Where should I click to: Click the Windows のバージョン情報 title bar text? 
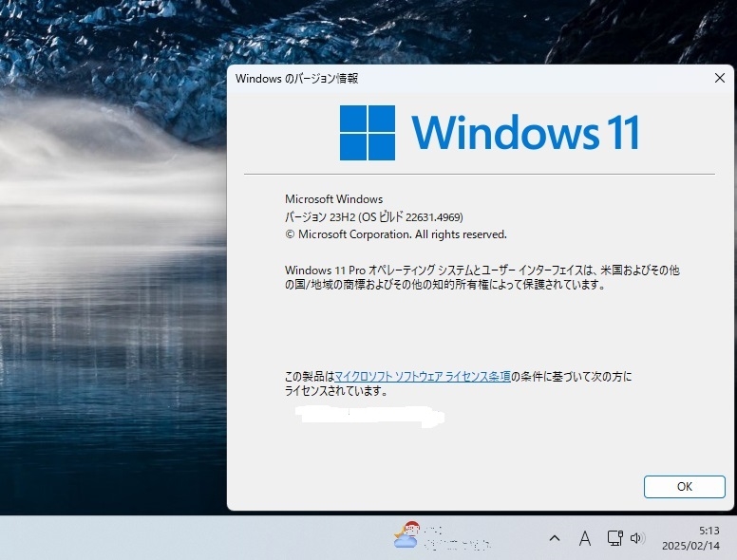tap(296, 79)
